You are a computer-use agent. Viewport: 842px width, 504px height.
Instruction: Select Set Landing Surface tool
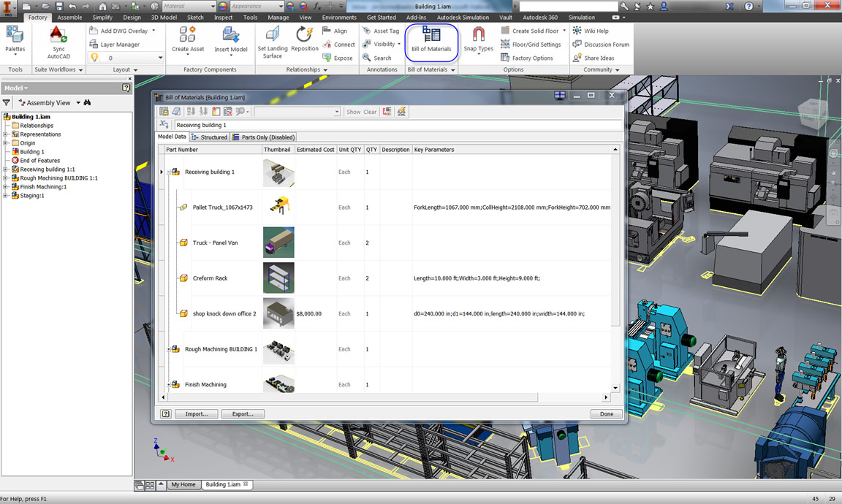[x=272, y=42]
